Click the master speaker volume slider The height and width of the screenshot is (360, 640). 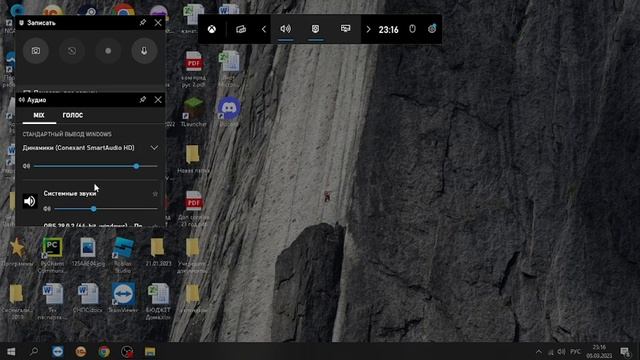96,166
